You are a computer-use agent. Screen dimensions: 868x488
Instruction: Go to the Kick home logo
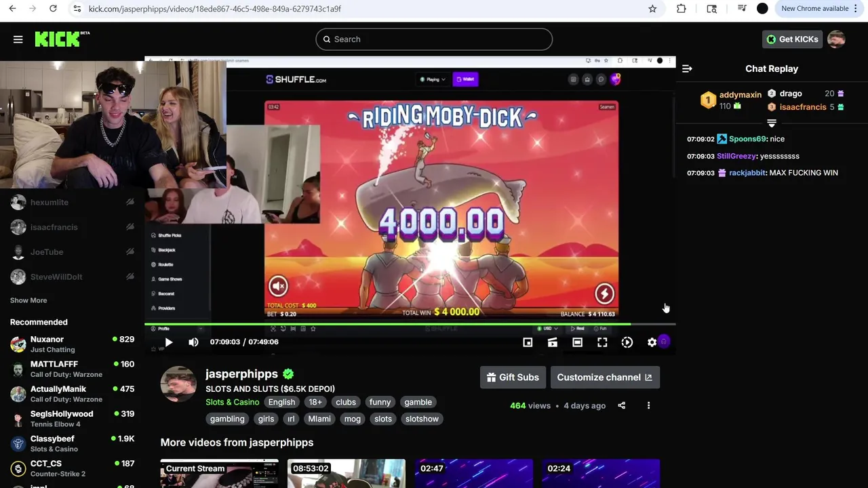click(x=62, y=39)
